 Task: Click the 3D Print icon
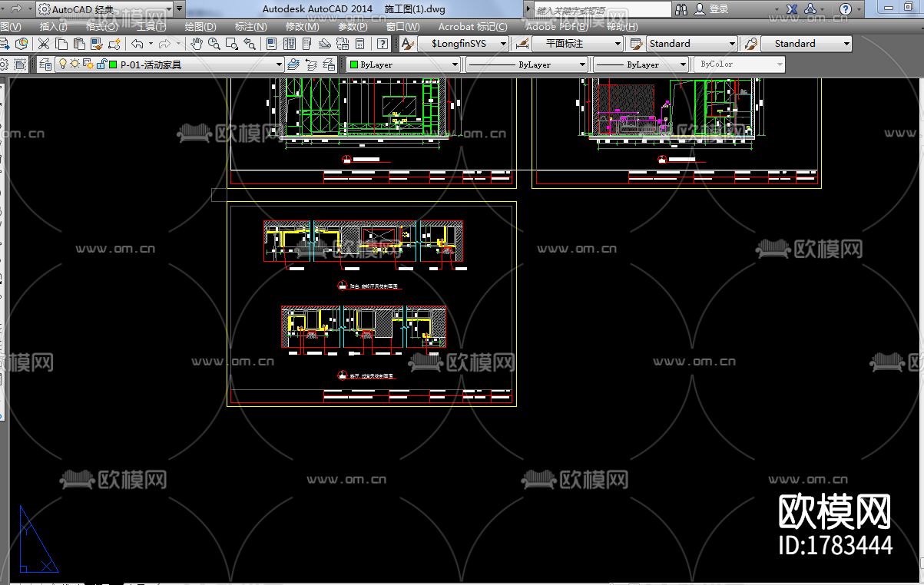21,44
